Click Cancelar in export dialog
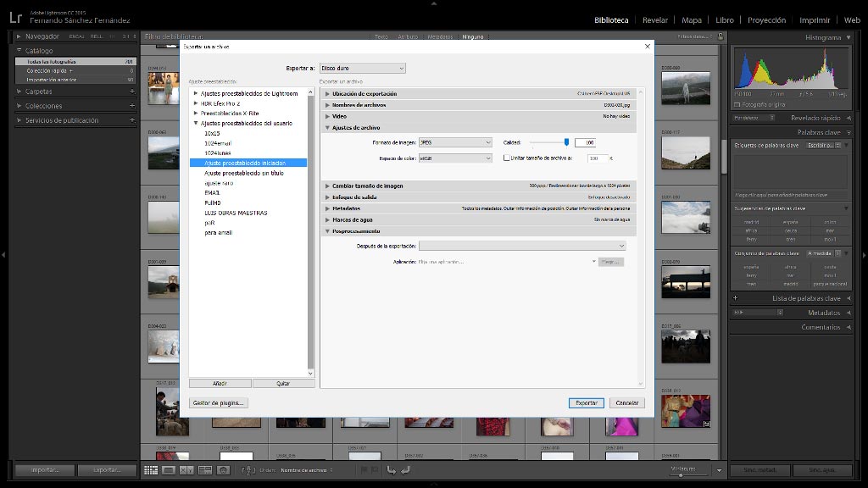The image size is (868, 488). click(626, 402)
